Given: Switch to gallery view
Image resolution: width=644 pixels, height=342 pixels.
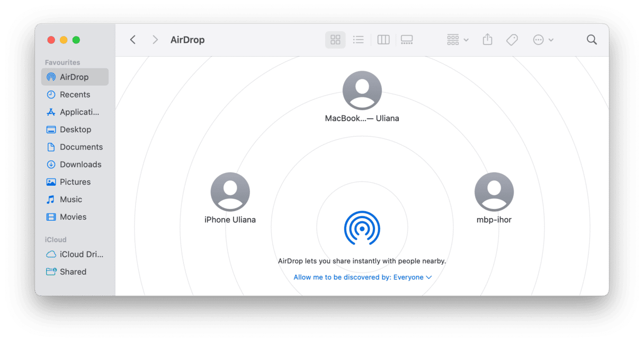Looking at the screenshot, I should (x=407, y=40).
